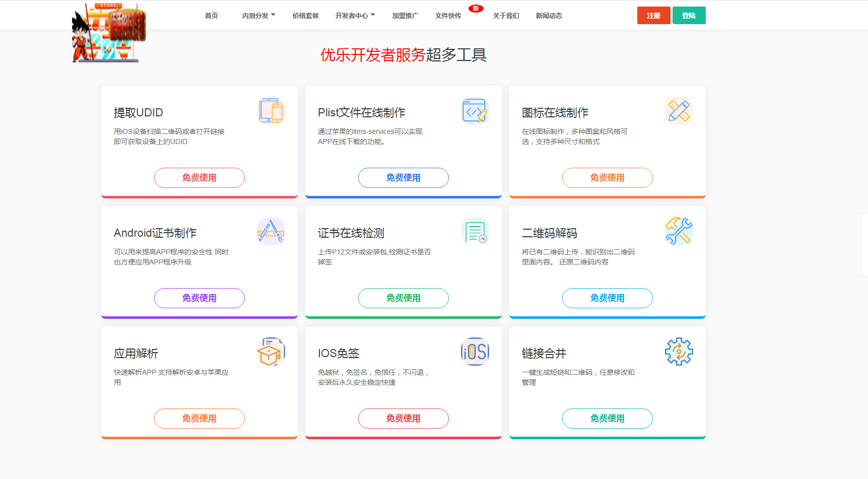Click the 链接合并 gear sync icon
This screenshot has height=479, width=868.
(x=679, y=352)
